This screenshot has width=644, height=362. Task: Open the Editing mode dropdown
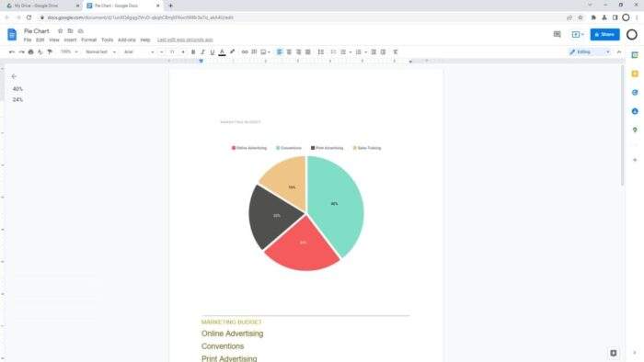click(589, 52)
